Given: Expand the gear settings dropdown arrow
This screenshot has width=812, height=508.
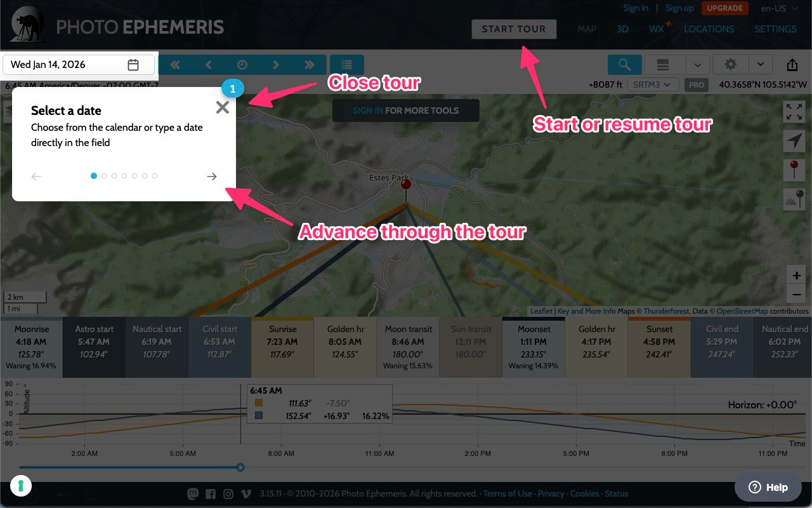Looking at the screenshot, I should pyautogui.click(x=760, y=65).
